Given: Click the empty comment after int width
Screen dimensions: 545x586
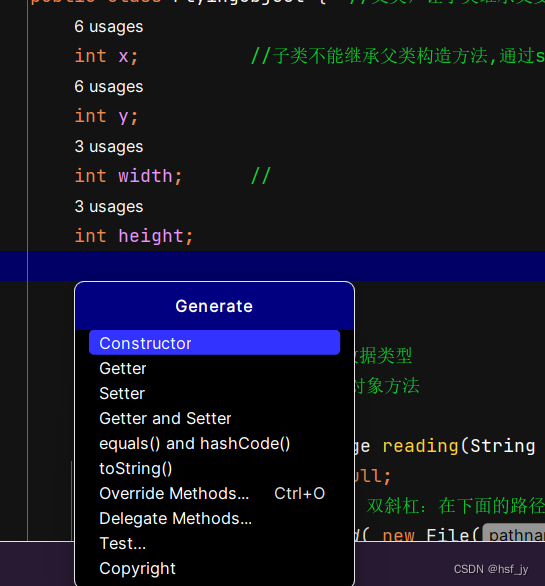Looking at the screenshot, I should click(x=261, y=176).
